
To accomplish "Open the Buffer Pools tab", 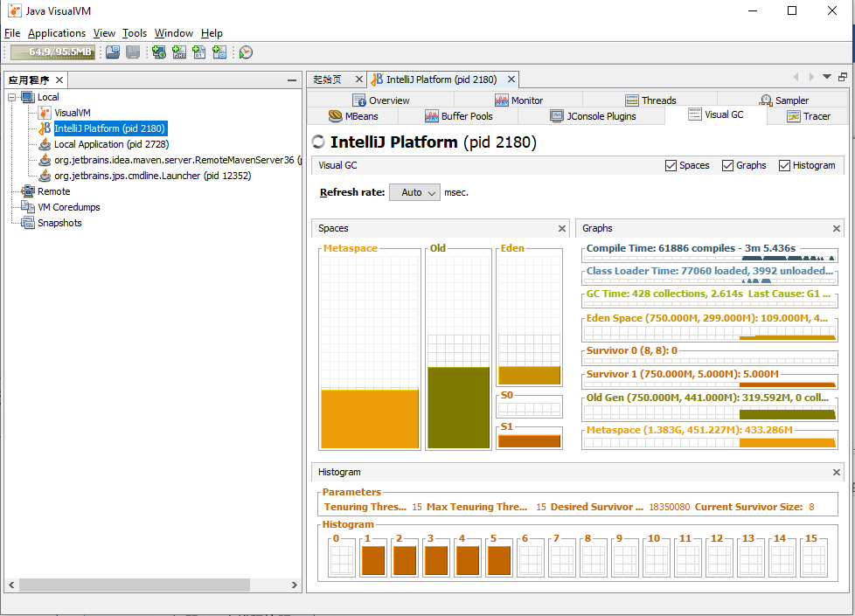I will click(459, 116).
